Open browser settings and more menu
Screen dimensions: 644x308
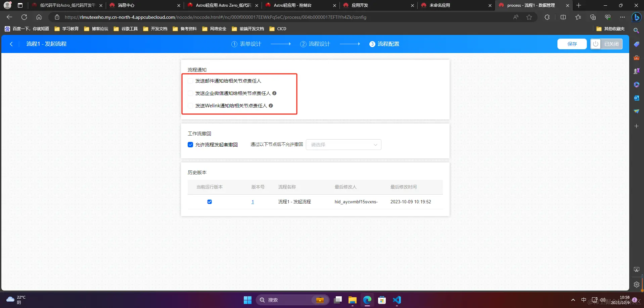tap(623, 17)
